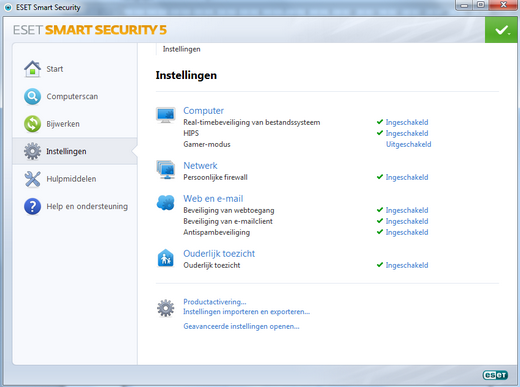Image resolution: width=520 pixels, height=387 pixels.
Task: Click the Beveiliging van e-mailclient label
Action: (x=228, y=221)
